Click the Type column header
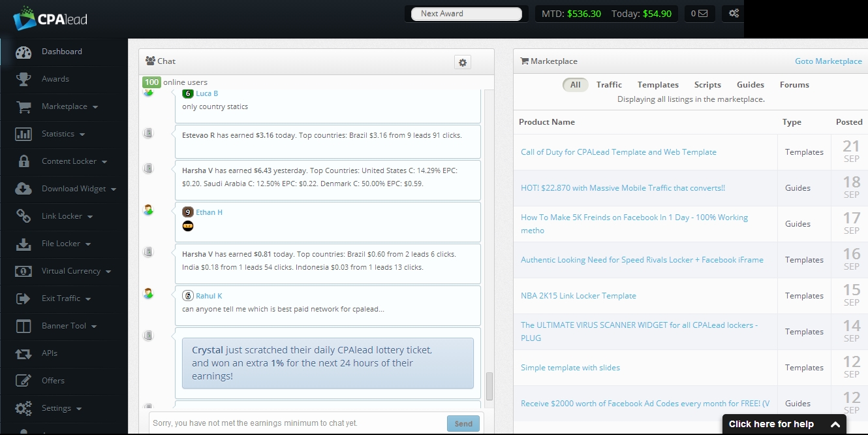This screenshot has height=435, width=868. pyautogui.click(x=792, y=122)
